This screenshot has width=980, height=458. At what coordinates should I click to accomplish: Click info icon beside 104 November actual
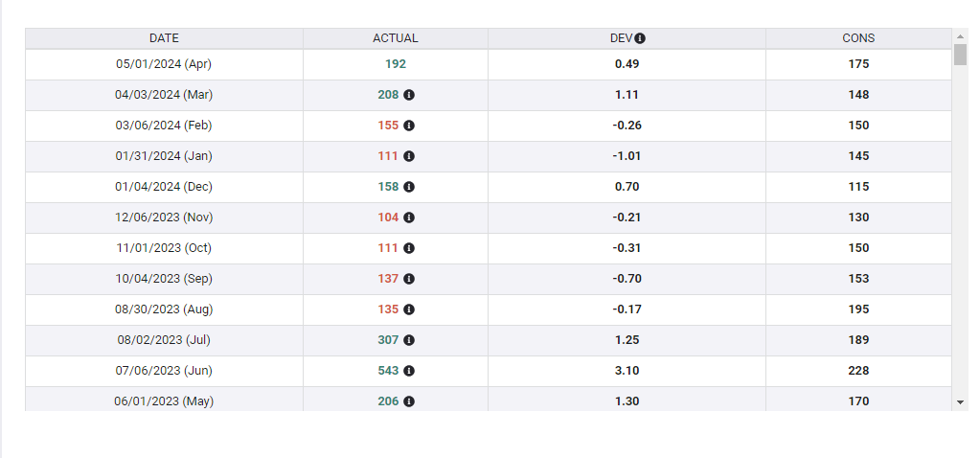[x=409, y=218]
